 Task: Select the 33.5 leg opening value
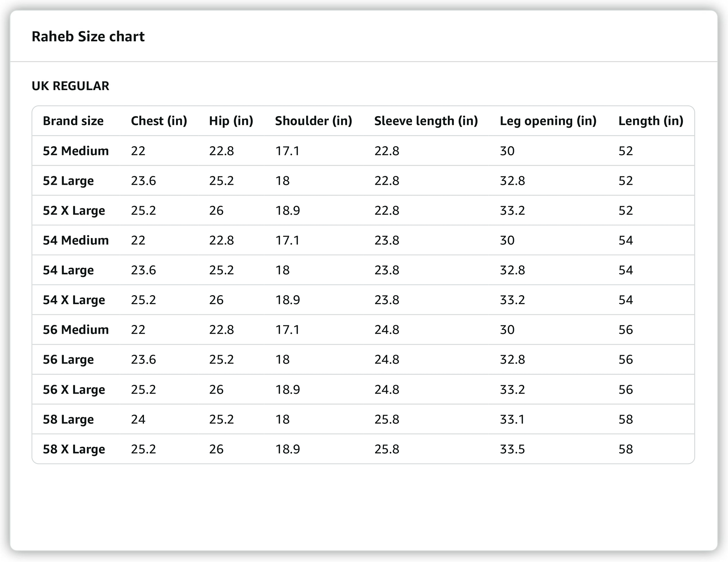[x=512, y=449]
